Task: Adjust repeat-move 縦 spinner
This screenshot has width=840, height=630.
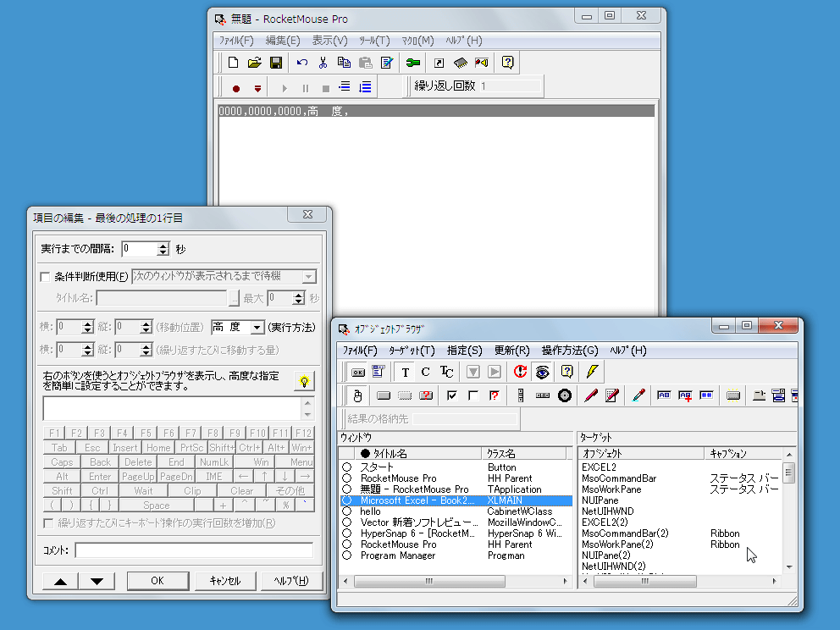Action: 146,351
